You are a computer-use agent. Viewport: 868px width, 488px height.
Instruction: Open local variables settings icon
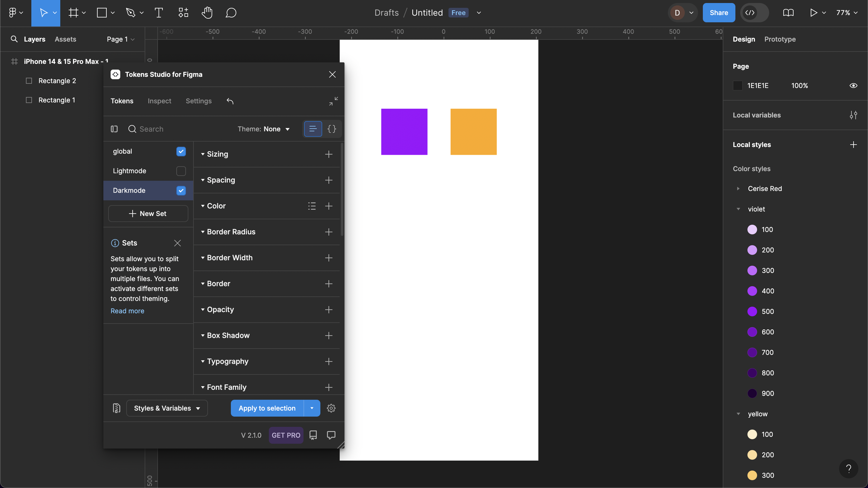coord(853,115)
